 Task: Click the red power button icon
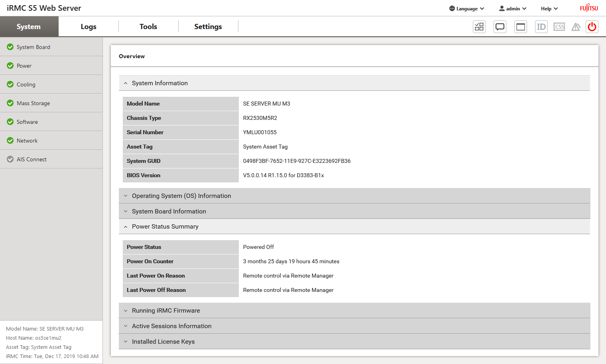[x=592, y=27]
